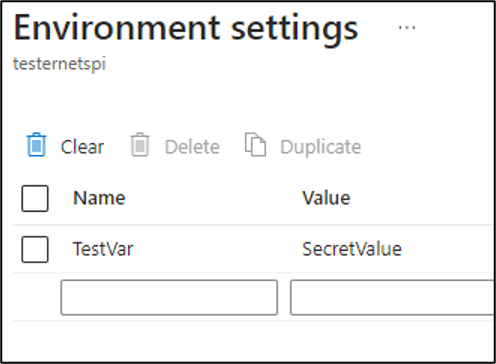Click empty white area beneath the input row
496x364 pixels.
coord(248,341)
